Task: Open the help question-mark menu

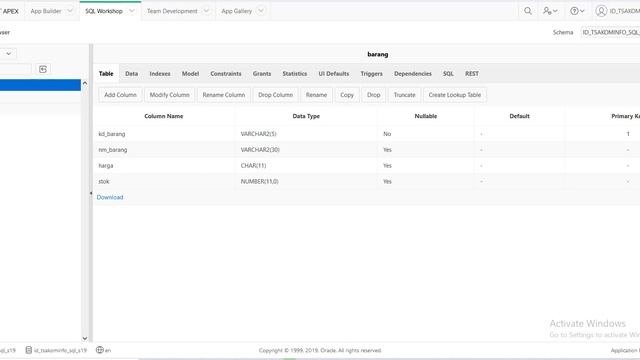Action: [x=577, y=11]
